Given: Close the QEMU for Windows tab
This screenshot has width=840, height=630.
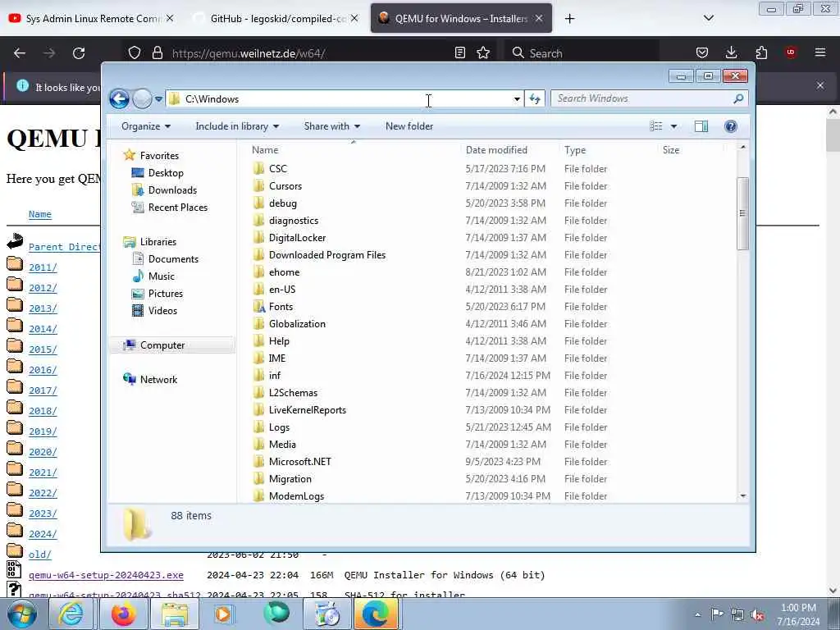Looking at the screenshot, I should [x=539, y=18].
